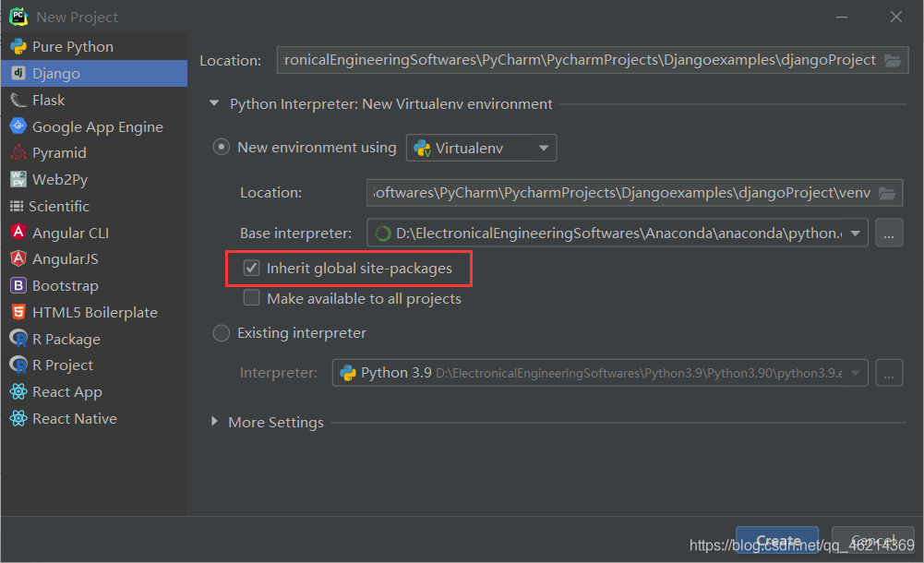The height and width of the screenshot is (563, 924).
Task: Select the Angular CLI icon
Action: [x=18, y=232]
